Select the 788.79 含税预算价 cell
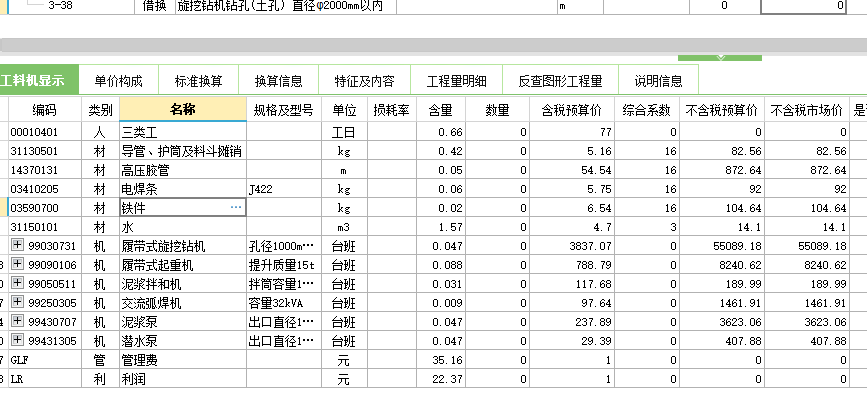Screen dimensions: 867x393 click(x=572, y=265)
